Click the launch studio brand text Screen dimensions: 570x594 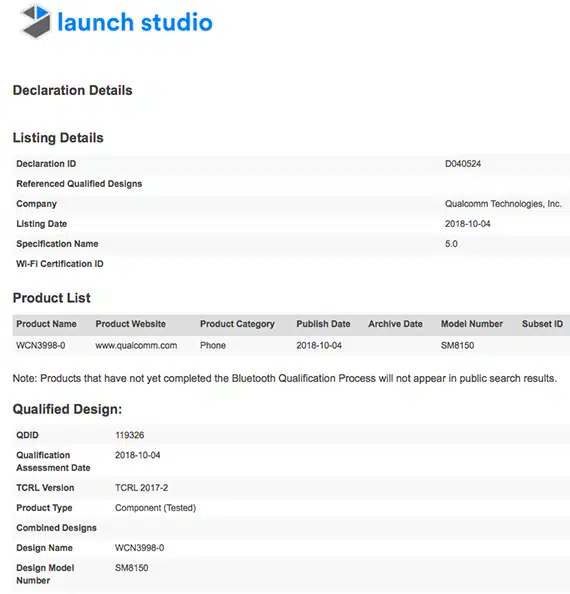pyautogui.click(x=135, y=22)
